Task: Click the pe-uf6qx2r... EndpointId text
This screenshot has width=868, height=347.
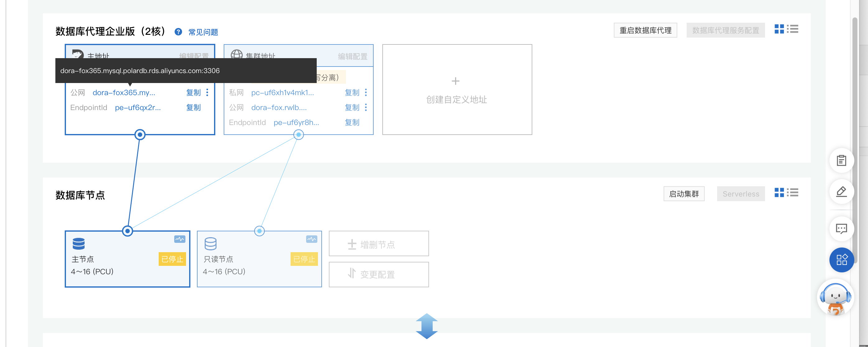Action: (x=138, y=108)
